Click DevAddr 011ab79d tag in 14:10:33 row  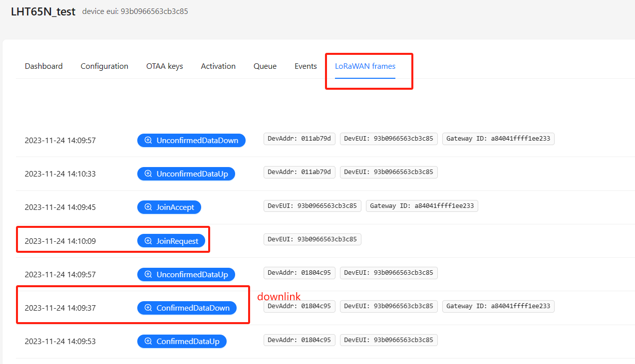click(x=300, y=172)
